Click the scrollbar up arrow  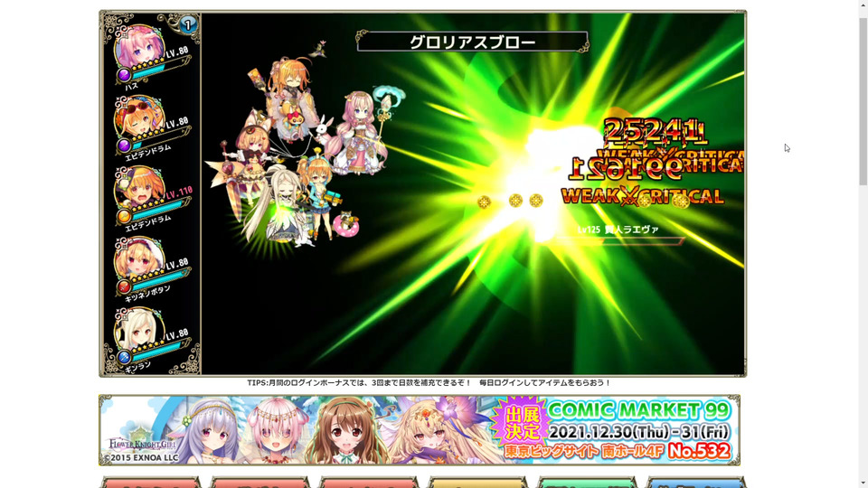(x=863, y=4)
